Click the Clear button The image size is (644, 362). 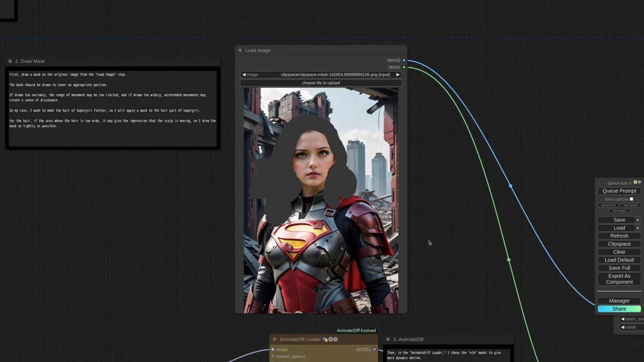tap(619, 252)
